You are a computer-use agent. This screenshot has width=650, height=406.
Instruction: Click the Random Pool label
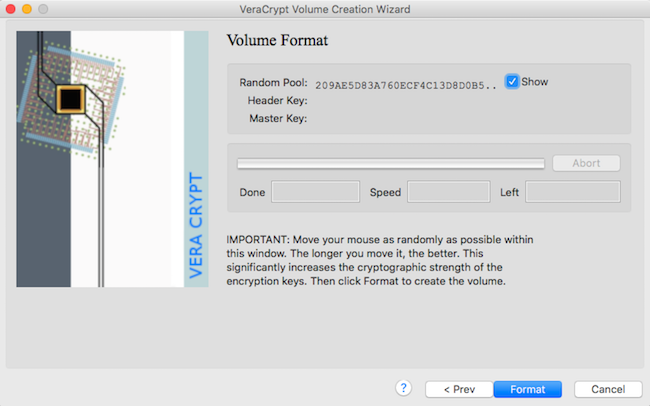click(273, 82)
